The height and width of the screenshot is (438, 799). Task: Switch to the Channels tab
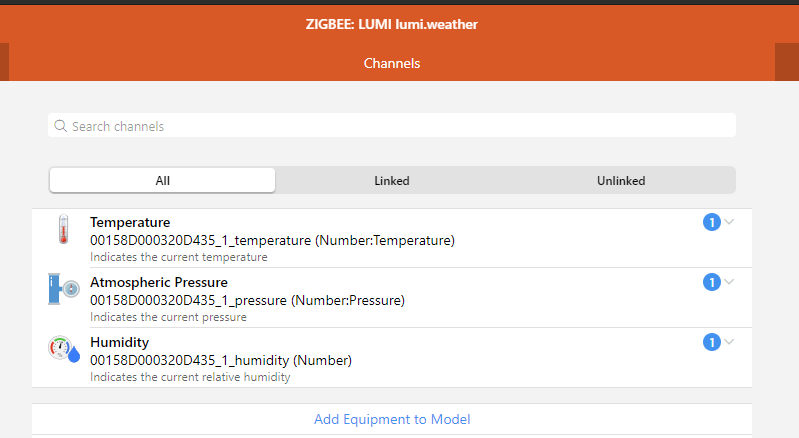pos(392,63)
